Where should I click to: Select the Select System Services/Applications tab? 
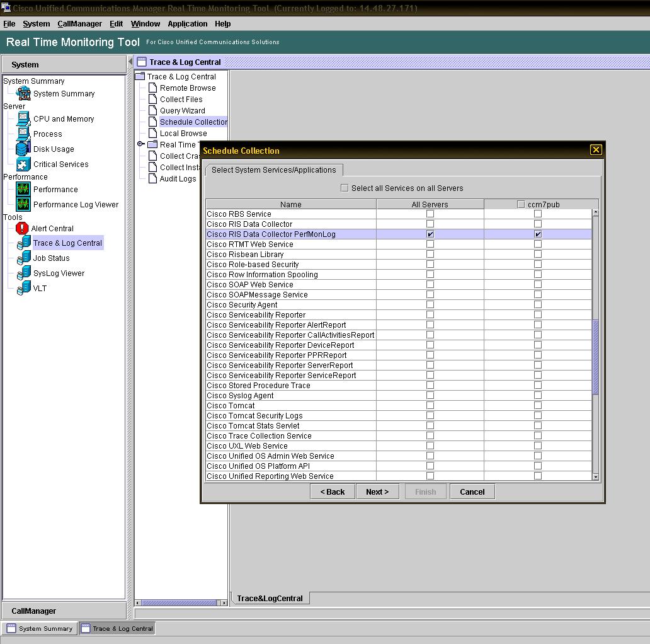tap(273, 170)
